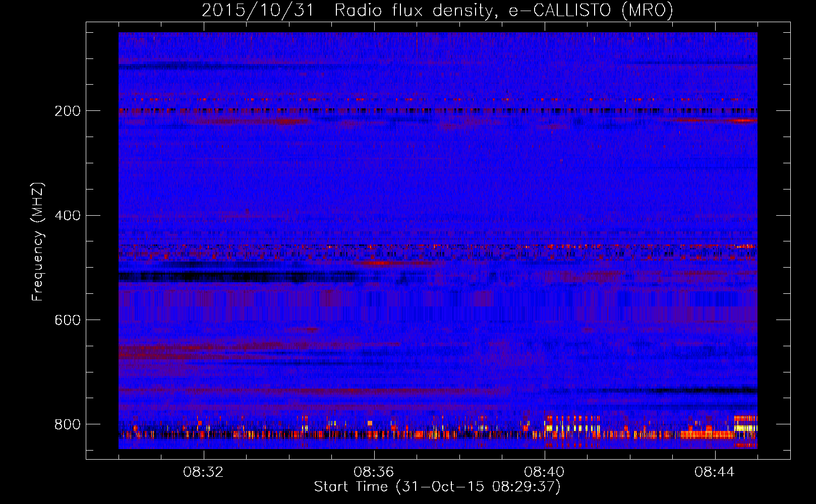Viewport: 816px width, 504px height.
Task: Click the 08:44 time tick label
Action: click(715, 472)
